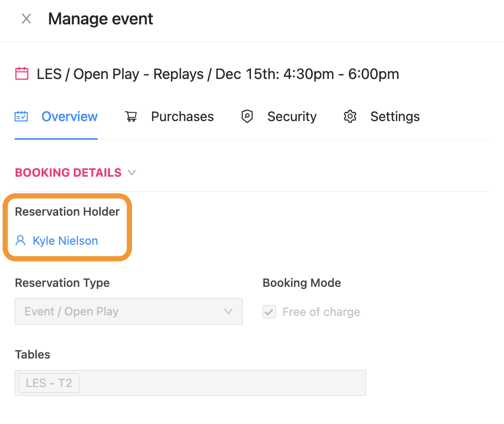The image size is (504, 424).
Task: Open the Kyle Nielson reservation holder link
Action: (x=65, y=241)
